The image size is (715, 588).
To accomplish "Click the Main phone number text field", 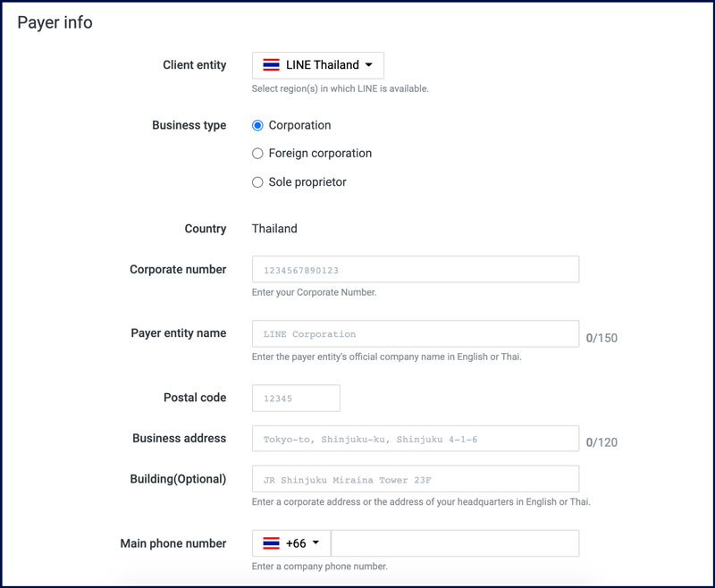I will click(x=455, y=543).
